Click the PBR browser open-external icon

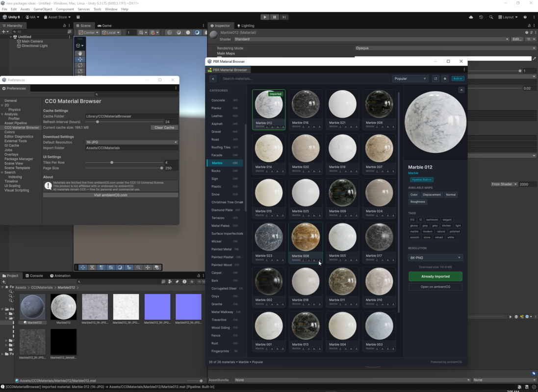[436, 78]
